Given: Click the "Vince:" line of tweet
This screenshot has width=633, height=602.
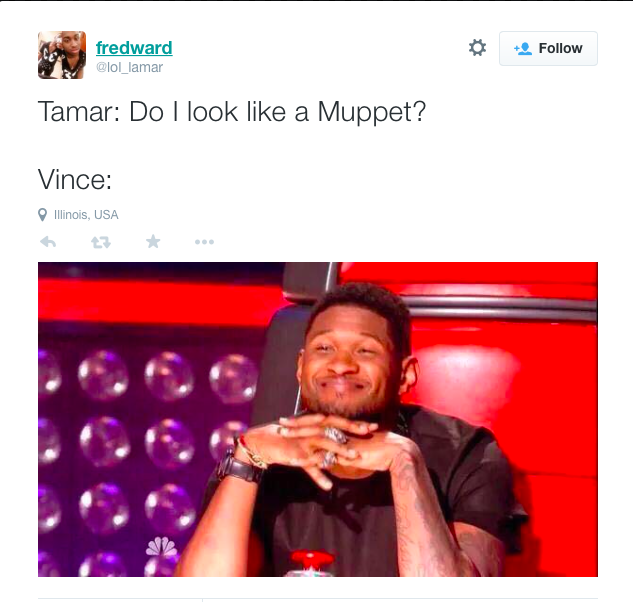Looking at the screenshot, I should click(x=75, y=180).
